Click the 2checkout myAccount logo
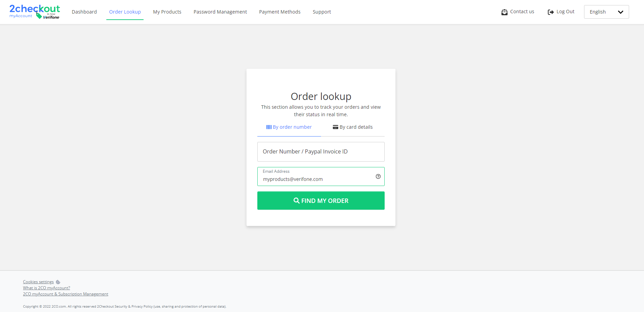The width and height of the screenshot is (644, 312). click(x=34, y=11)
